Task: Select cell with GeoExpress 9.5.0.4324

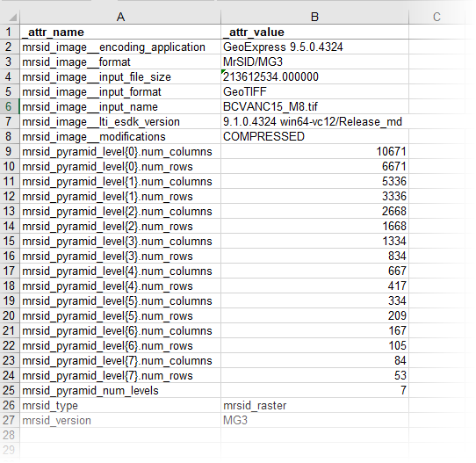Action: 314,47
